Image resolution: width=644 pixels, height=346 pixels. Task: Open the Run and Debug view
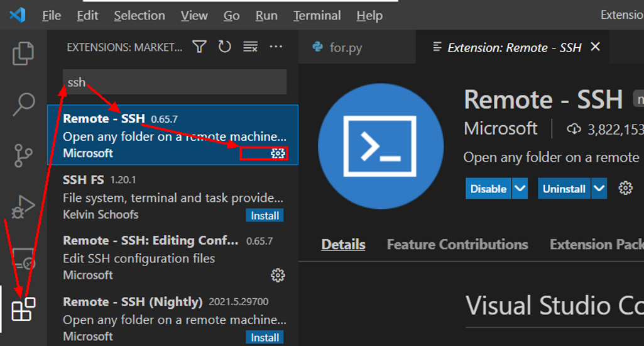23,206
